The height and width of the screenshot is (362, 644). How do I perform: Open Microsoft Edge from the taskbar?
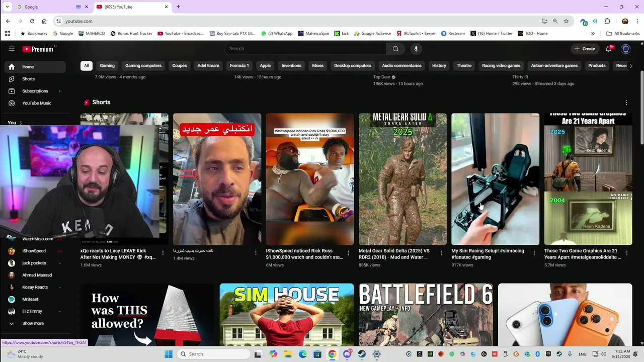[x=303, y=354]
